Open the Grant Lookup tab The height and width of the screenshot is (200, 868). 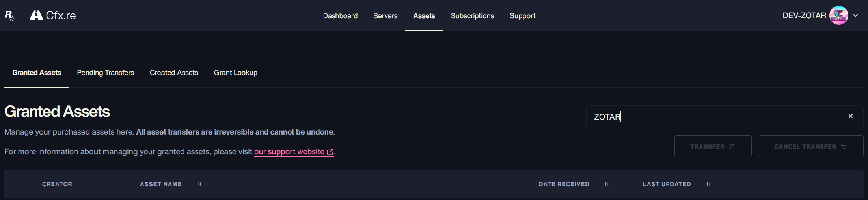(235, 73)
